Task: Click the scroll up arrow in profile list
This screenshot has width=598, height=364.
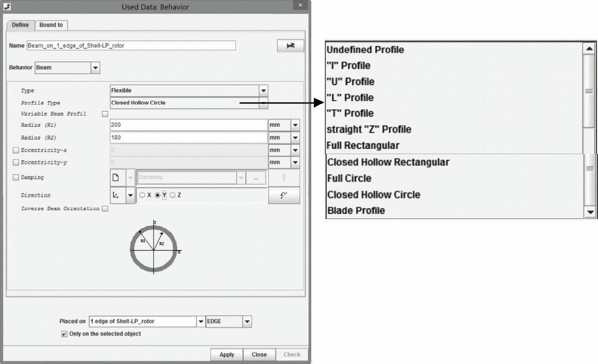Action: pyautogui.click(x=589, y=49)
